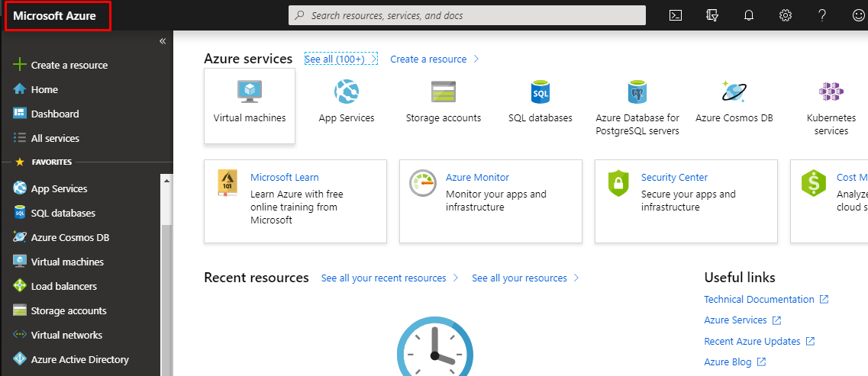Collapse the left sidebar menu
Image resolution: width=868 pixels, height=376 pixels.
pyautogui.click(x=162, y=41)
